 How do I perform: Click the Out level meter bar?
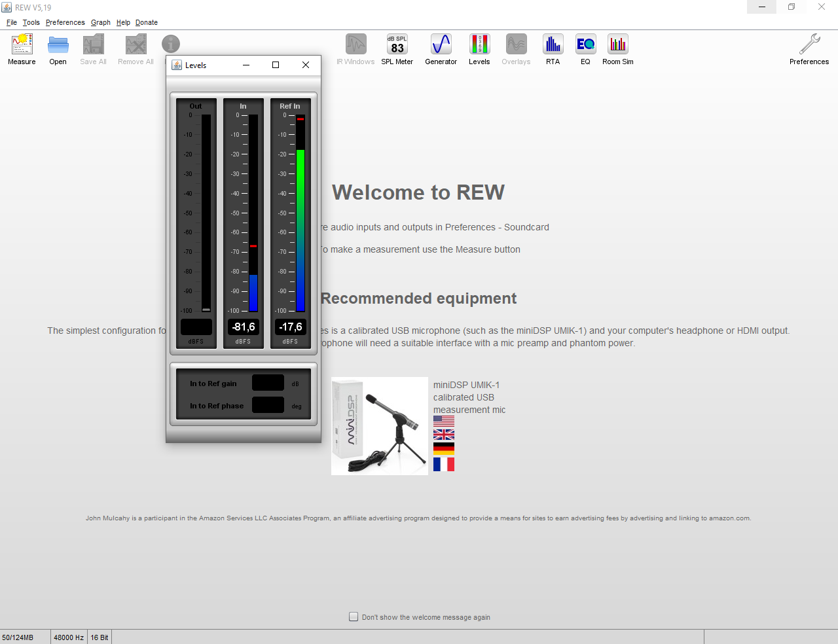206,213
